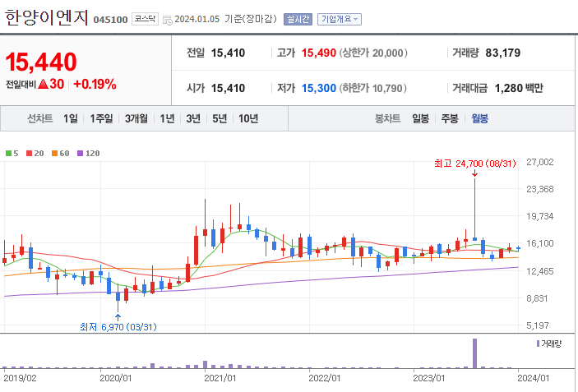Click the 거래대금 value 1,280 백만

519,89
